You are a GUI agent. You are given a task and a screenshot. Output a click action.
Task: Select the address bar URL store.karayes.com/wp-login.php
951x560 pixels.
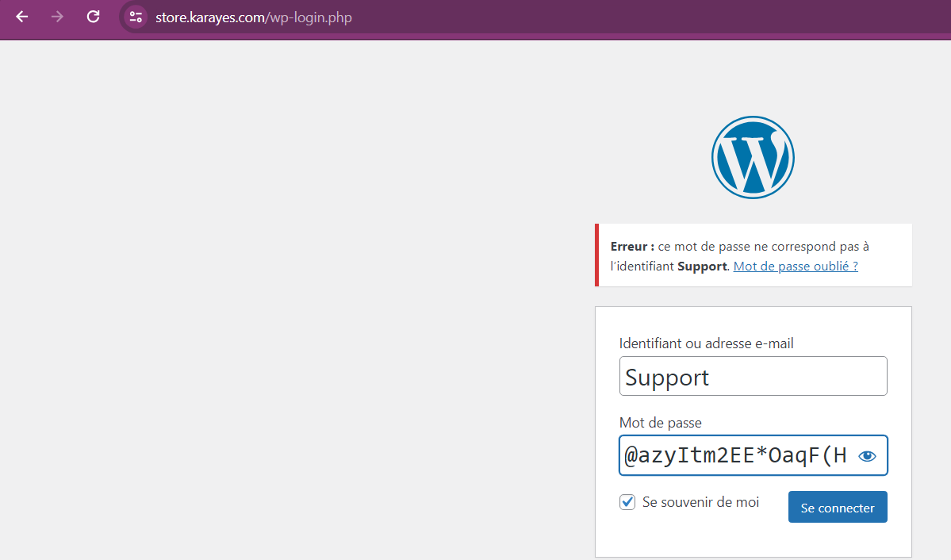pos(254,17)
